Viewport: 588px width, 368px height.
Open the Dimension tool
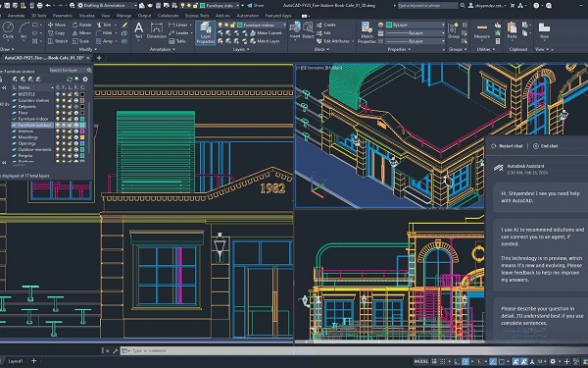[157, 30]
